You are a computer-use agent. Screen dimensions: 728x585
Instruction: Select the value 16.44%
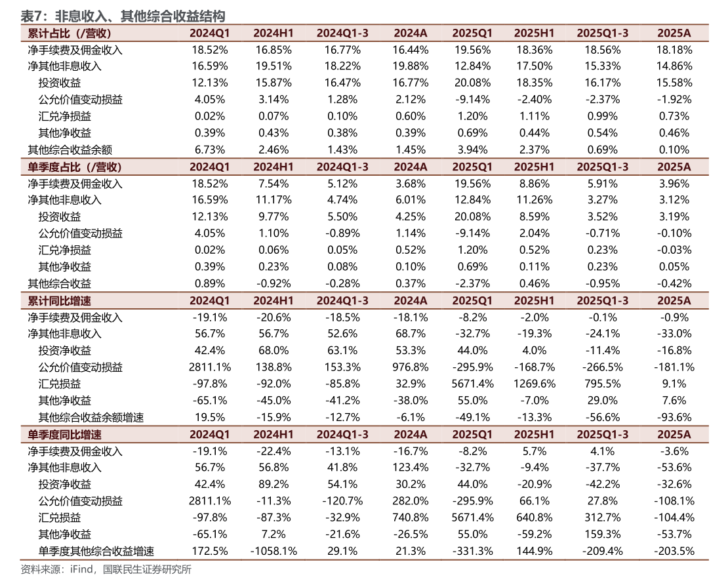411,50
